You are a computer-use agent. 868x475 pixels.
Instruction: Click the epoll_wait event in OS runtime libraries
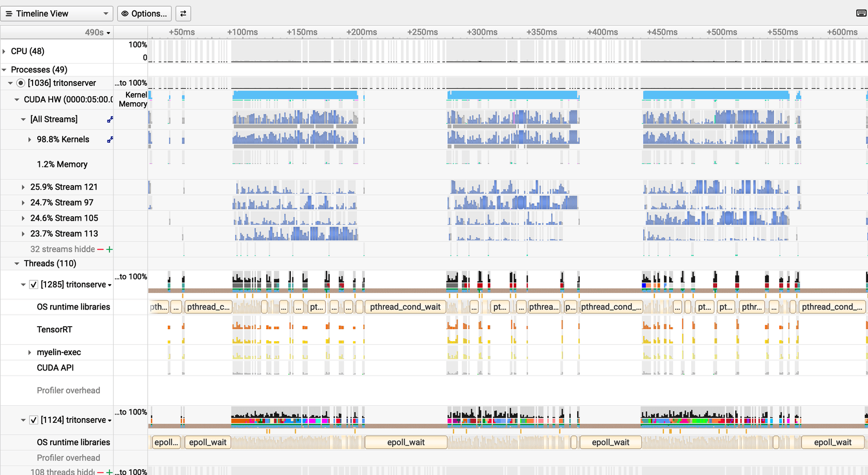(x=406, y=442)
